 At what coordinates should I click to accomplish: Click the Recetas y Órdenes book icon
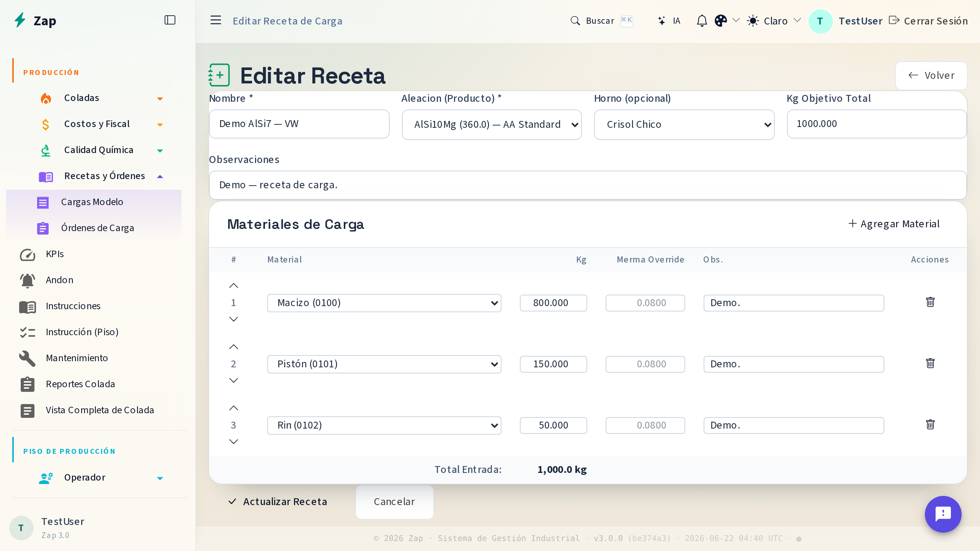[x=46, y=176]
